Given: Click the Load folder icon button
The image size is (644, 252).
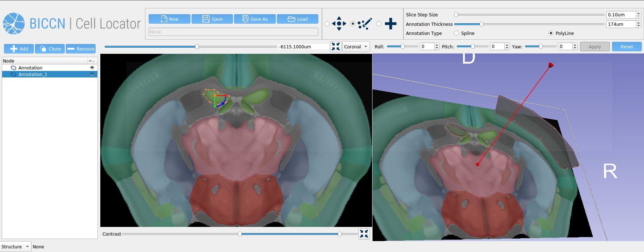Looking at the screenshot, I should 298,19.
